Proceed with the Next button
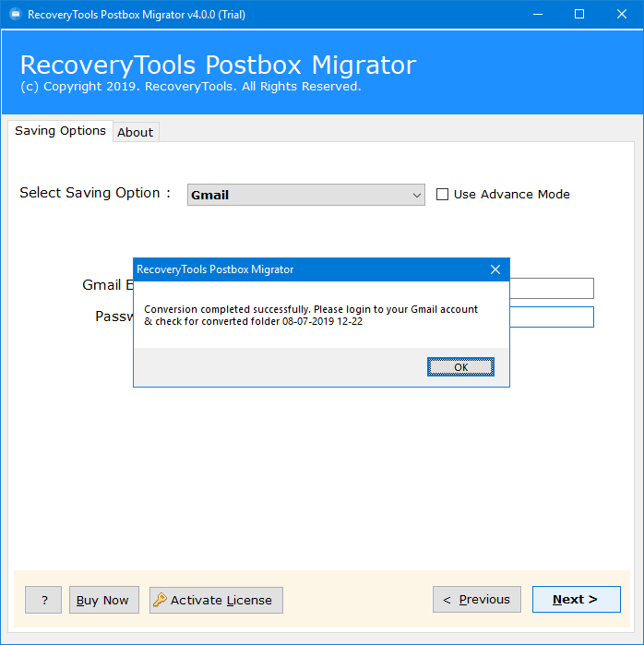644x645 pixels. (576, 600)
